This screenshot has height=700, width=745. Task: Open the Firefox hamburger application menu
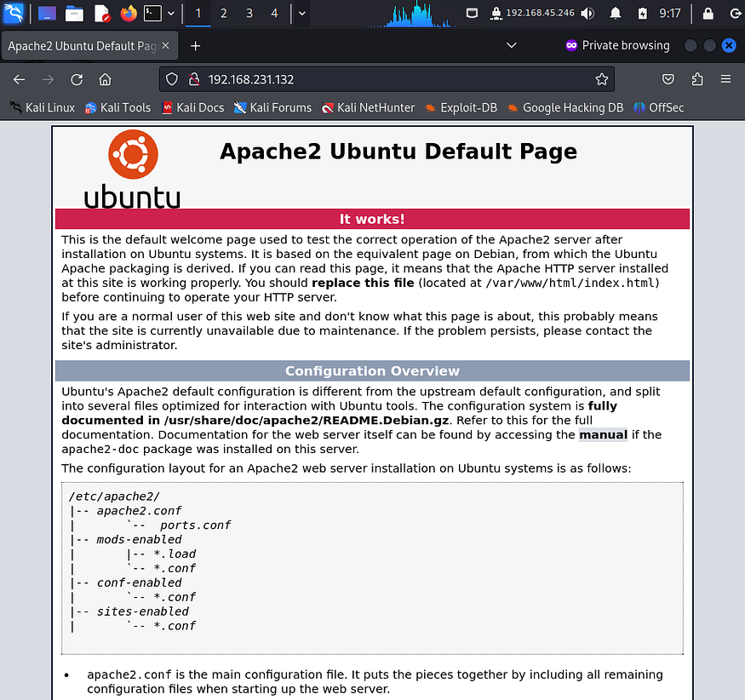pyautogui.click(x=725, y=79)
